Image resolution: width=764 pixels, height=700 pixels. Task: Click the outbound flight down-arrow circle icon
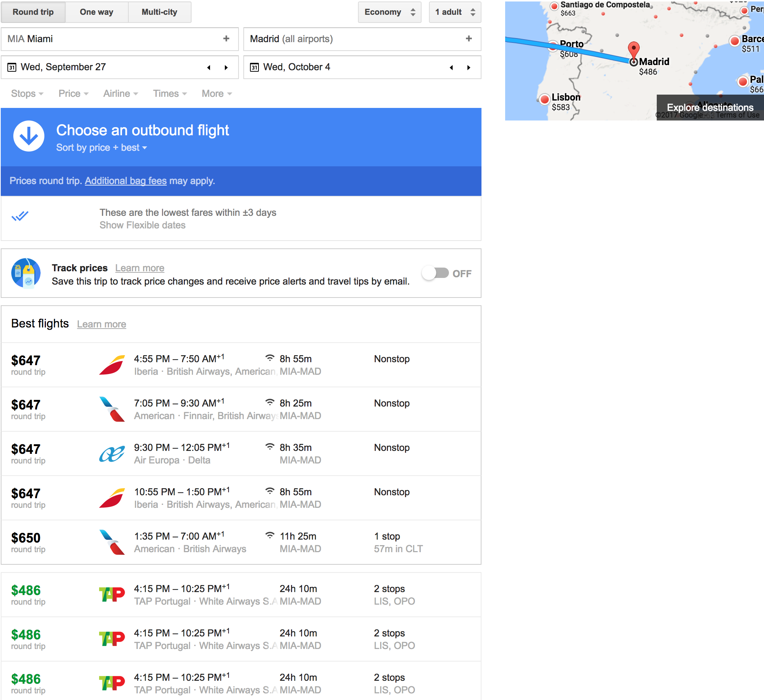29,136
